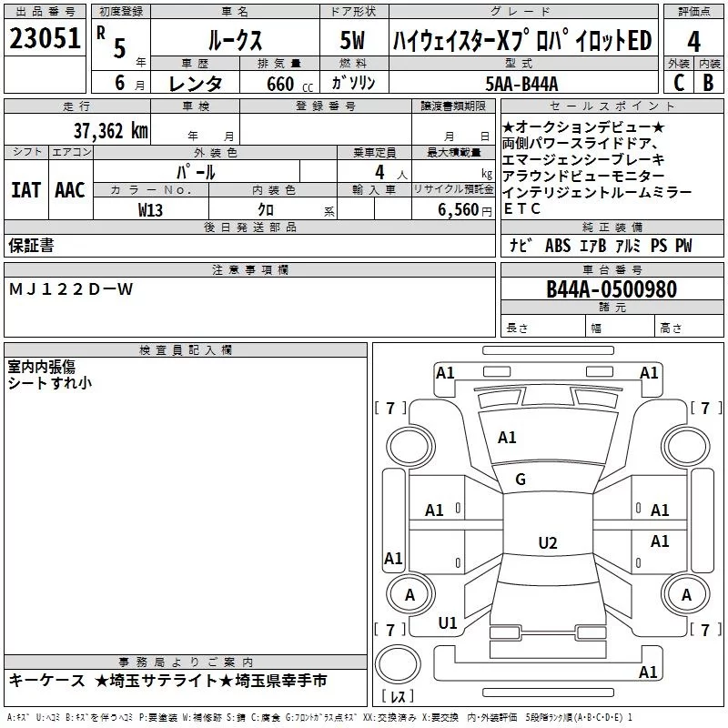Image resolution: width=728 pixels, height=728 pixels.
Task: Select 事務局よりご案内 header
Action: [x=186, y=662]
